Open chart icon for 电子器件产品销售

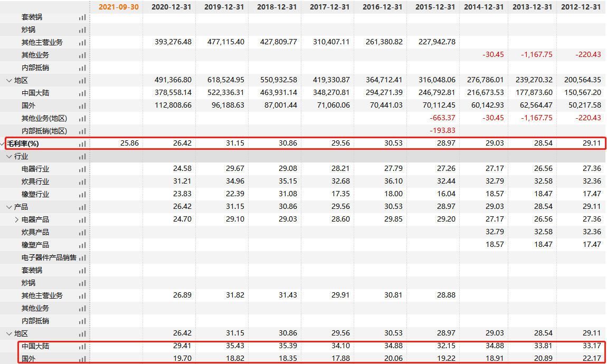click(82, 257)
